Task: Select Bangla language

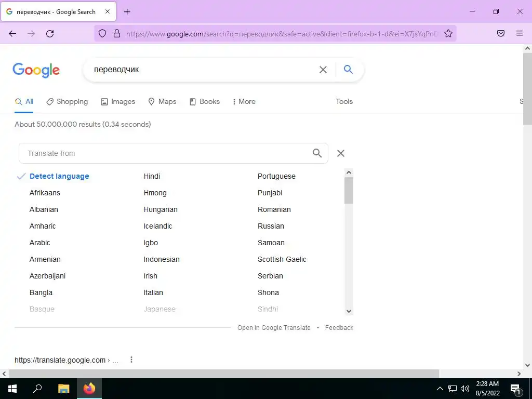Action: [x=41, y=292]
